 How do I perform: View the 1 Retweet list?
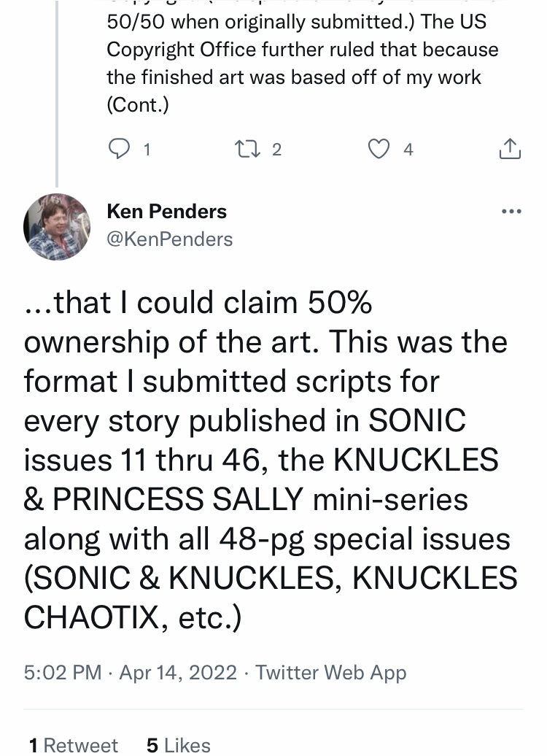pos(73,745)
